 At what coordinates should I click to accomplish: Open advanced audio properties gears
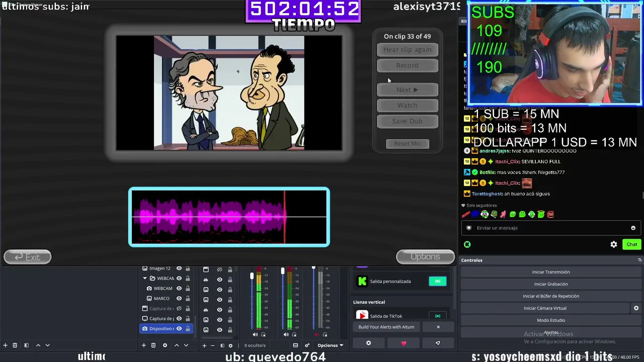click(x=307, y=345)
